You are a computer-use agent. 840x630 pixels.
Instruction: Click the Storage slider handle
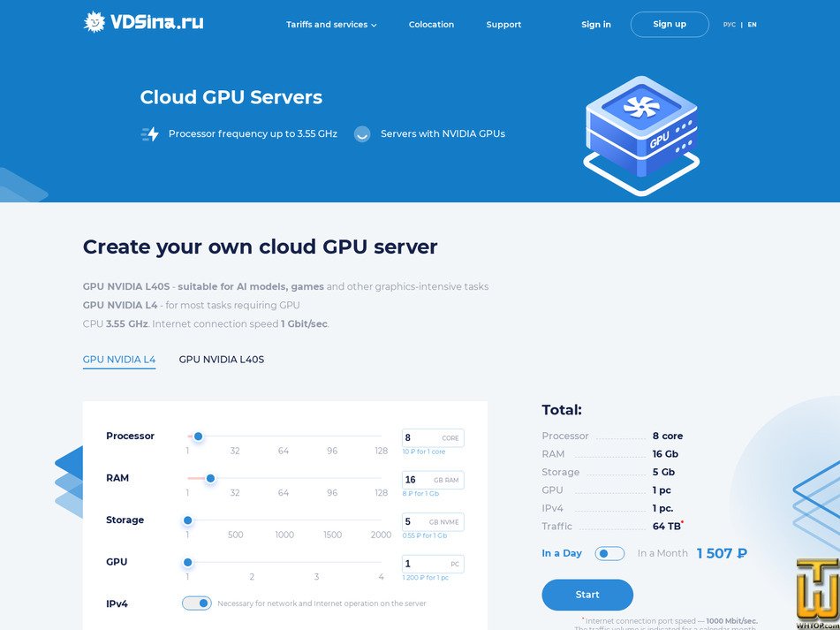[187, 520]
